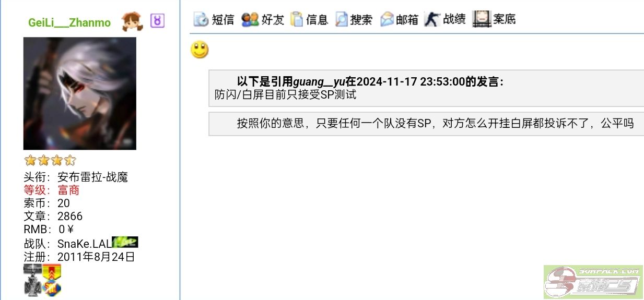The height and width of the screenshot is (300, 644).
Task: Click the cross medal badge
Action: tap(32, 280)
